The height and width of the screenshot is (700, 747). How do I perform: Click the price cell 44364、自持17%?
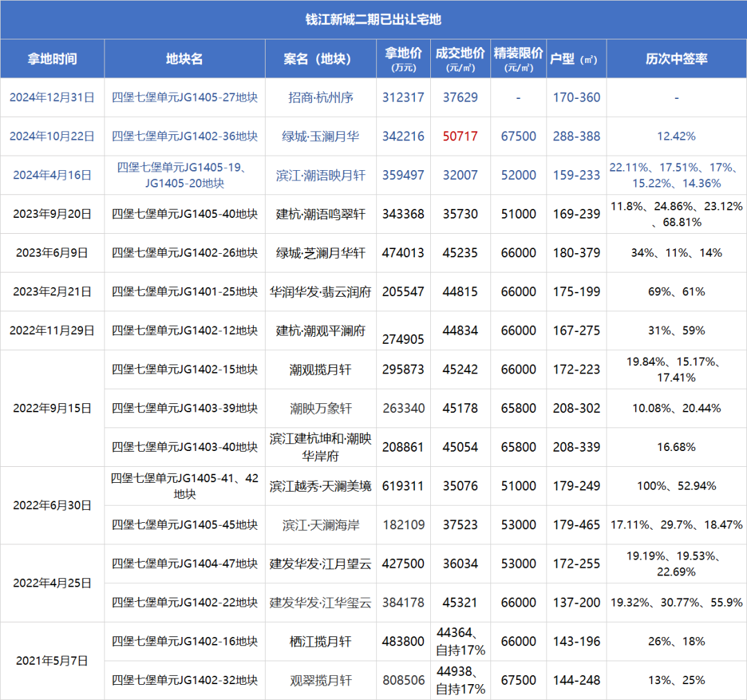[x=460, y=641]
